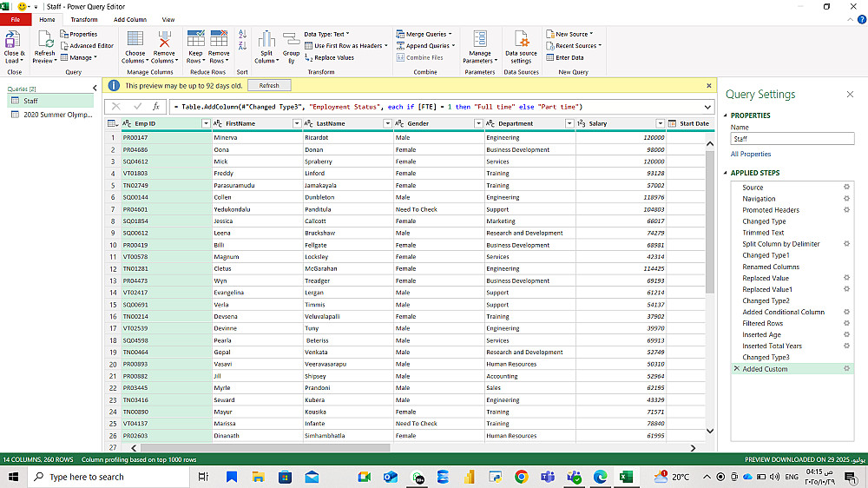
Task: Click the Refresh button in yellow banner
Action: (269, 86)
